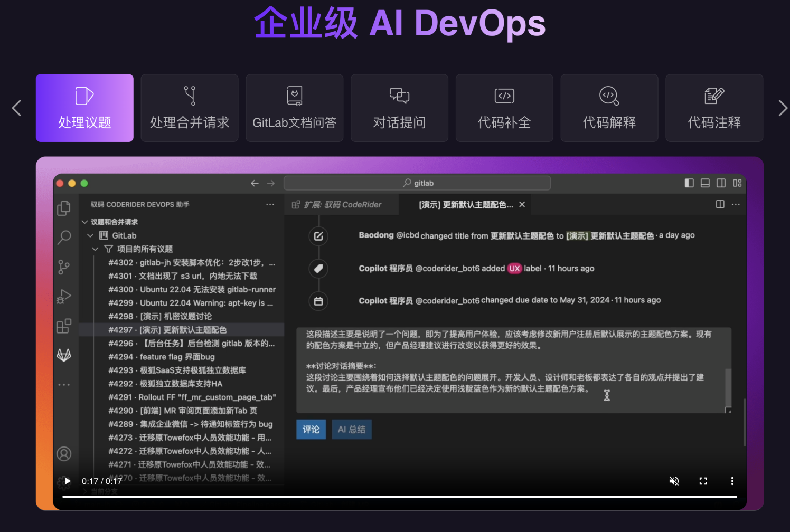The height and width of the screenshot is (532, 790).
Task: Select the 代码注释 tab
Action: pyautogui.click(x=714, y=108)
